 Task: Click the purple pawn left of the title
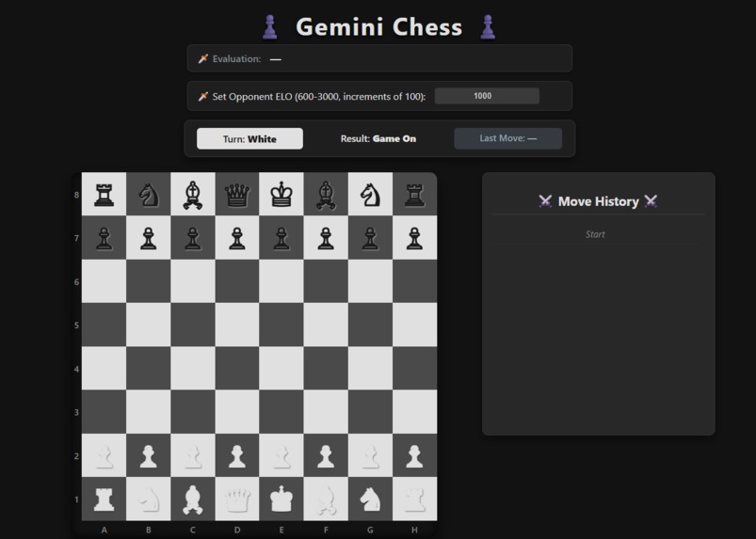(x=270, y=27)
